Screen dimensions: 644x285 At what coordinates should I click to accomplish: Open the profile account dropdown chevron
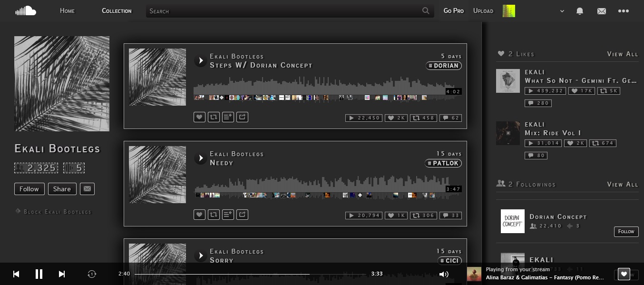(562, 11)
